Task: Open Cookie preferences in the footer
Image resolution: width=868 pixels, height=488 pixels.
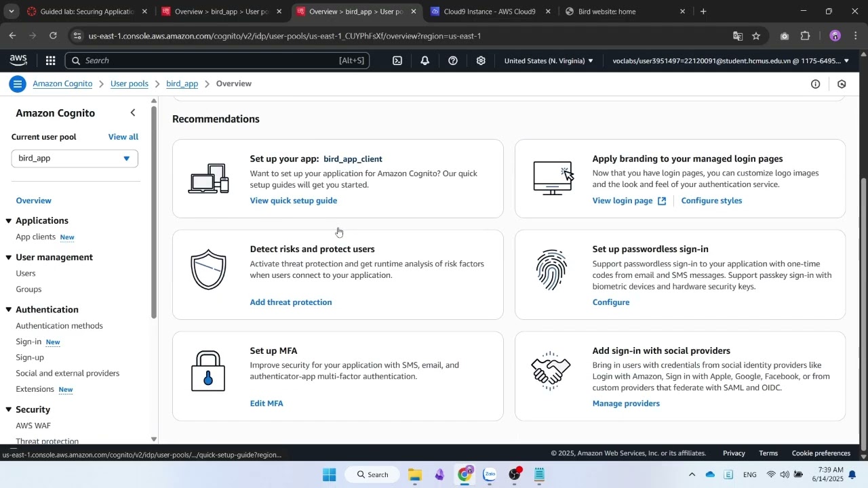Action: 821,453
